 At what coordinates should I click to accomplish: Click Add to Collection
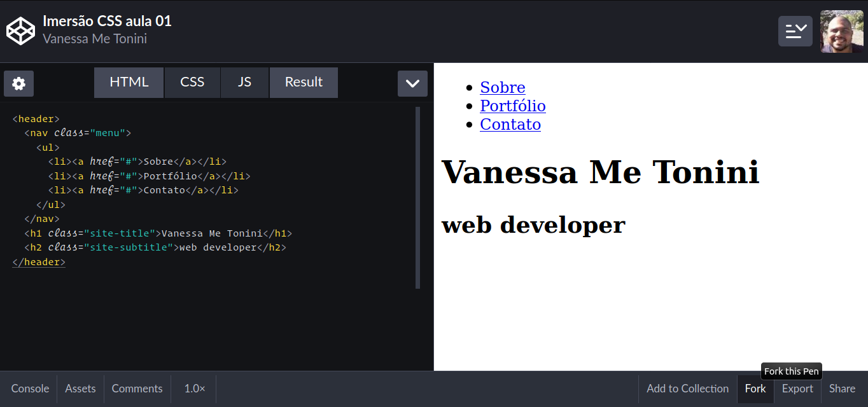687,389
